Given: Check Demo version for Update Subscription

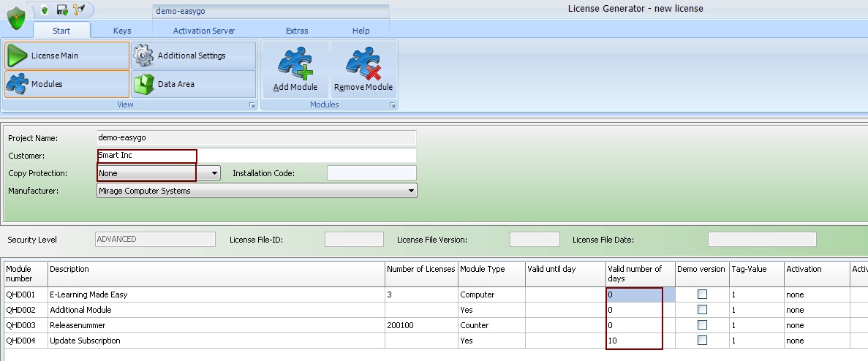Looking at the screenshot, I should click(702, 341).
